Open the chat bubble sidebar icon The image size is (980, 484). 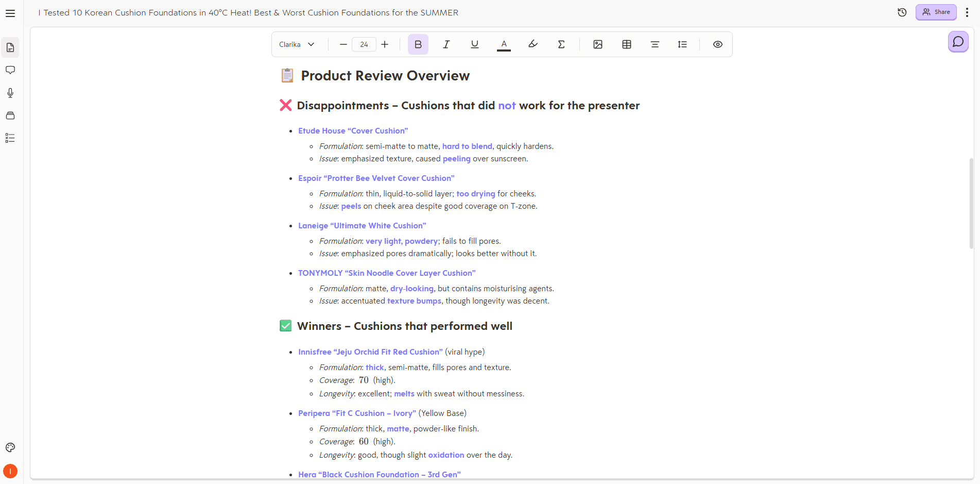[10, 70]
